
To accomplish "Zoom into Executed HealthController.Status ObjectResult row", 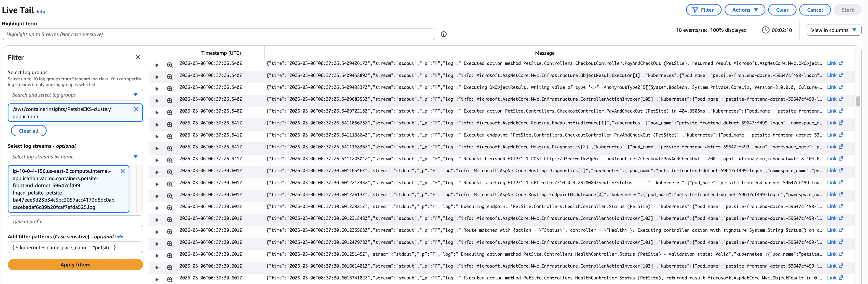I will coord(169,280).
